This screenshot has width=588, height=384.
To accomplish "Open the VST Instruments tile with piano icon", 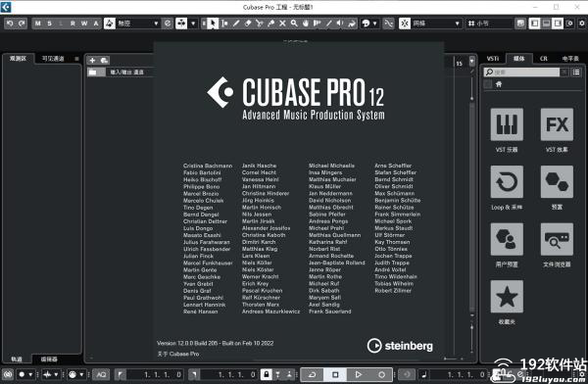I will 507,124.
